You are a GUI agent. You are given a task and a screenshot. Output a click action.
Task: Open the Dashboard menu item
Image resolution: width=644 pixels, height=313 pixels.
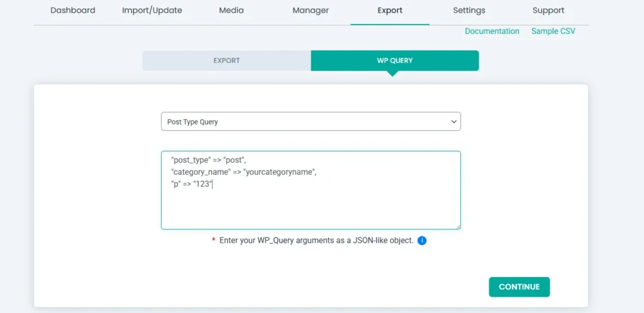73,11
